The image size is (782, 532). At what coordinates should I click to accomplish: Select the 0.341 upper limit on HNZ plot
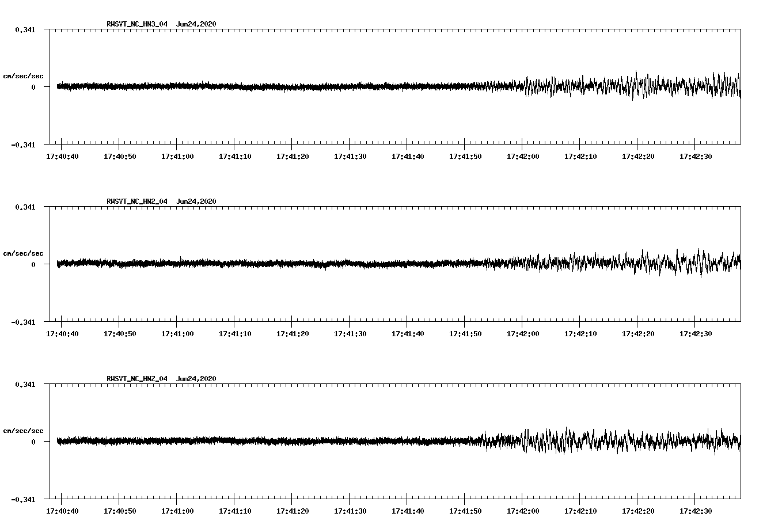(25, 384)
